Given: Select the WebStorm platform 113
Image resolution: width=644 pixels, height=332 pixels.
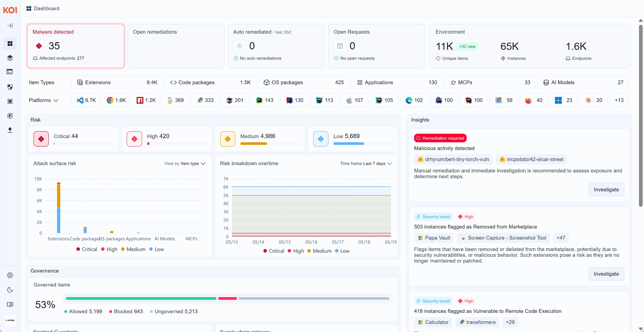Looking at the screenshot, I should [x=325, y=100].
